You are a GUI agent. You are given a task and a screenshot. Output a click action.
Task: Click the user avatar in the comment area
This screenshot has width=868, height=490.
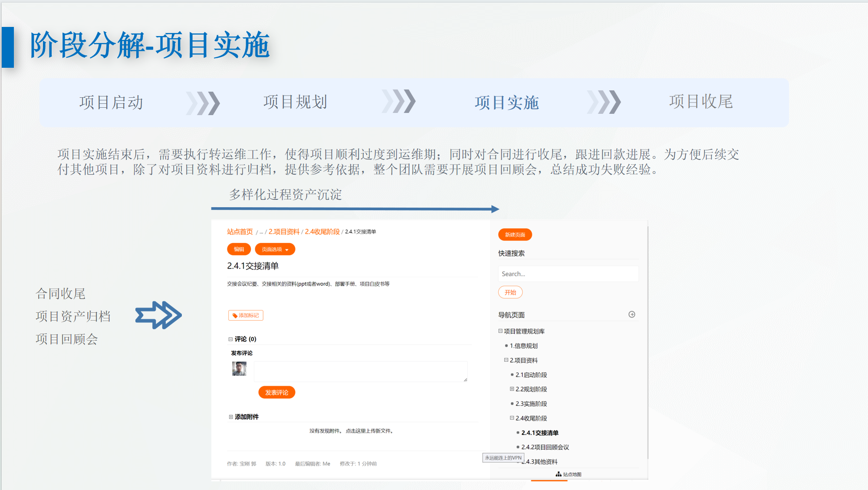click(239, 369)
